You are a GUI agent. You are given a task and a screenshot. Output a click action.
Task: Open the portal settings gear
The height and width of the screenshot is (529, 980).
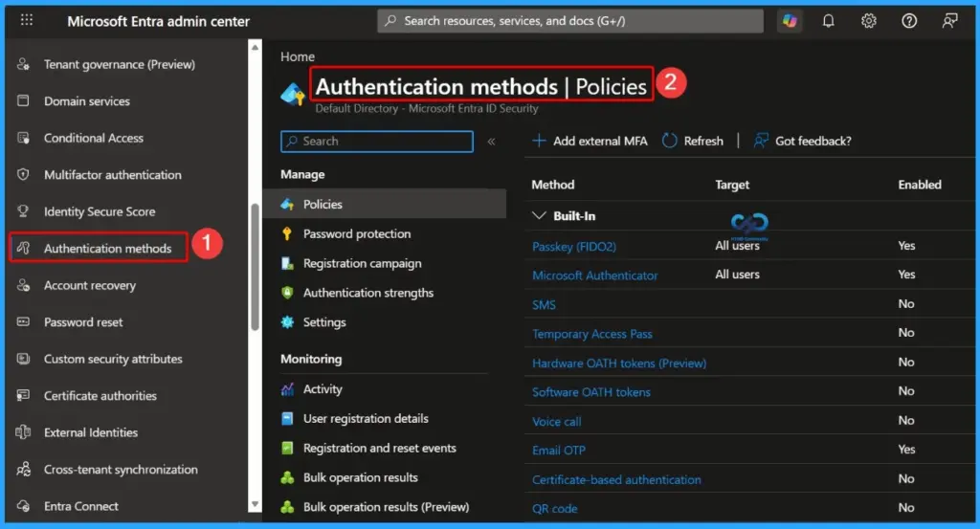click(x=869, y=21)
